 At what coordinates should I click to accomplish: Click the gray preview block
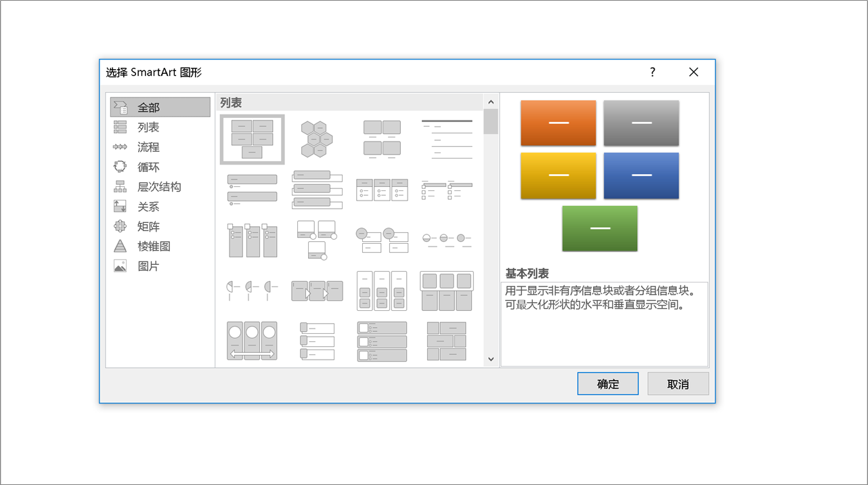click(x=641, y=123)
